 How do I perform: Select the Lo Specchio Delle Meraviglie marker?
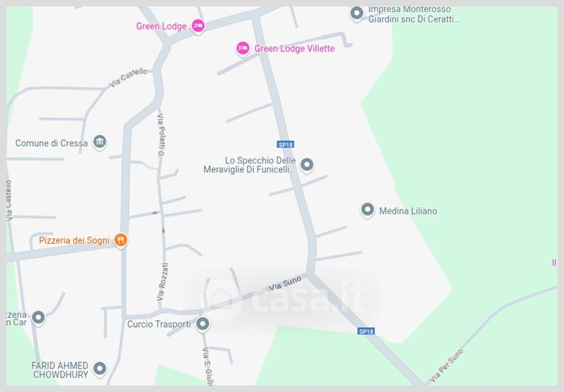tap(307, 165)
